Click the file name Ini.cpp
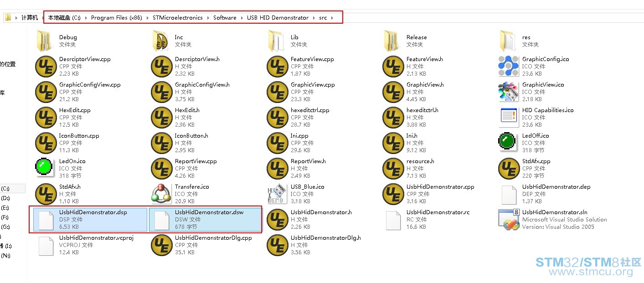The height and width of the screenshot is (283, 644). pyautogui.click(x=299, y=136)
